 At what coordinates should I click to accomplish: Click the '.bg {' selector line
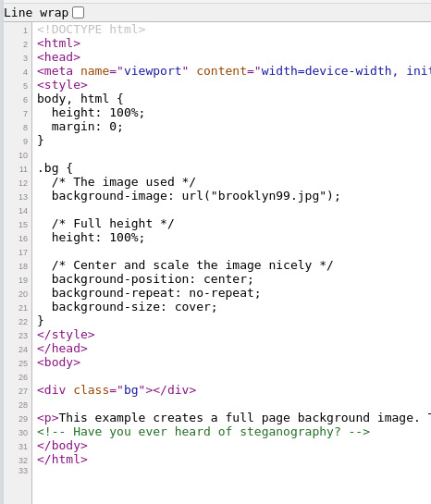click(x=55, y=168)
